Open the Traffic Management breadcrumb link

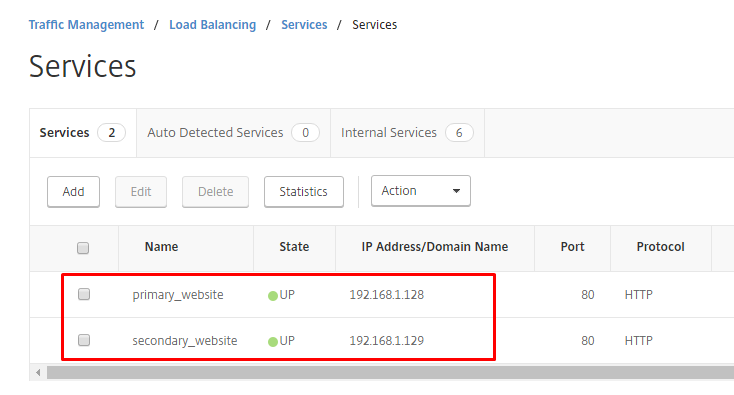coord(86,25)
